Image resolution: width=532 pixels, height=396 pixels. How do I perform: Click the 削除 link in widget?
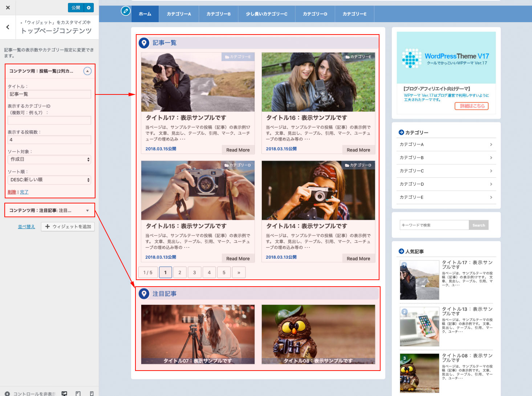pos(12,192)
